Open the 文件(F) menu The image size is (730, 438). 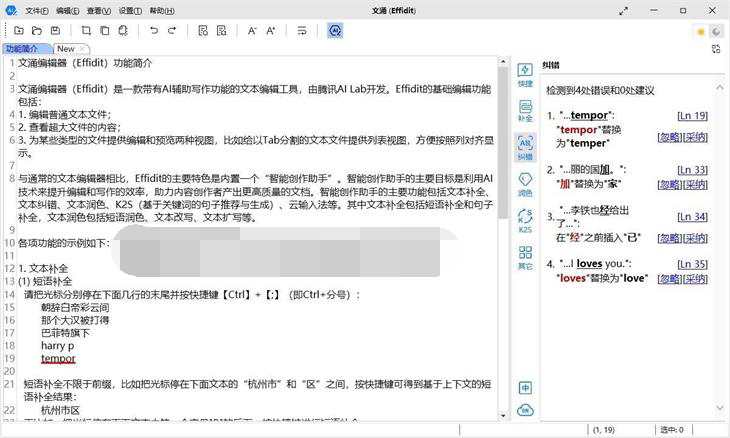pyautogui.click(x=37, y=10)
